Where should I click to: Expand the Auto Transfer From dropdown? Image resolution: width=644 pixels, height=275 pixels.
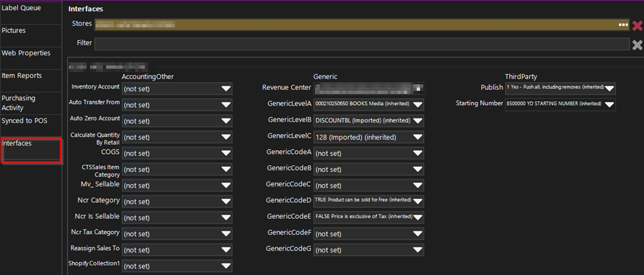pos(177,104)
